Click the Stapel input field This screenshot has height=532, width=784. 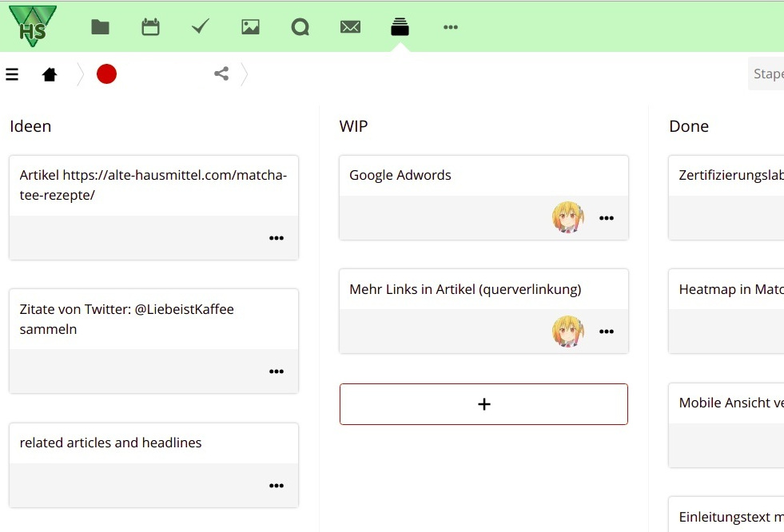pos(767,73)
